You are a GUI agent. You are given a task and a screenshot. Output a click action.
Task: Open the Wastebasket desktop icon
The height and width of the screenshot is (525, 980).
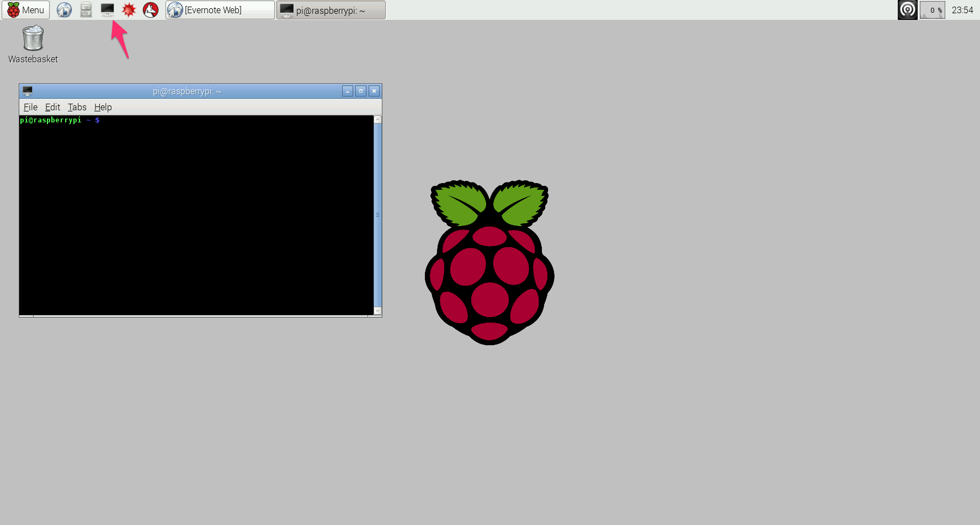click(x=33, y=44)
